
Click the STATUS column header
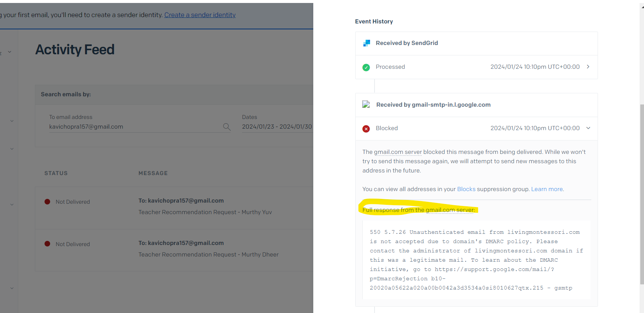[56, 173]
